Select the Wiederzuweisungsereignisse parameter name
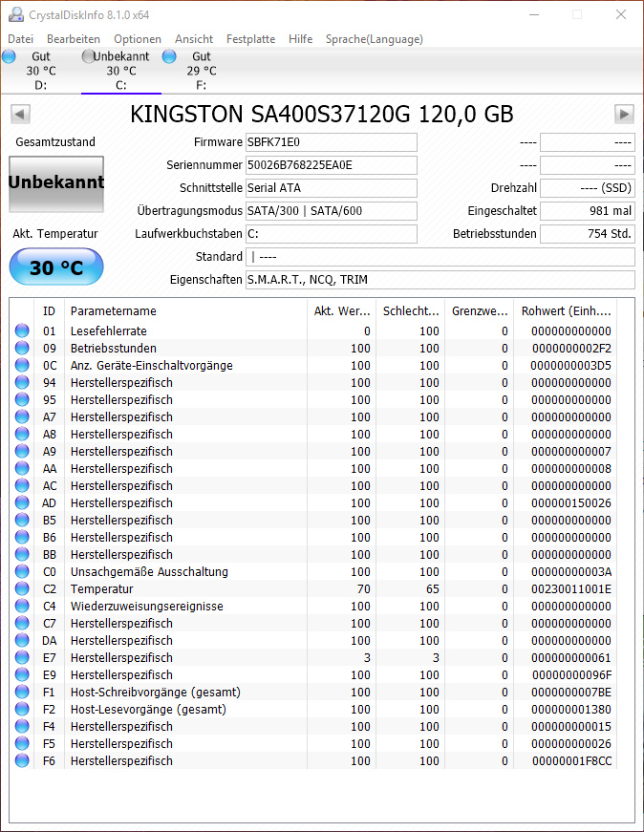The height and width of the screenshot is (832, 644). [x=146, y=606]
